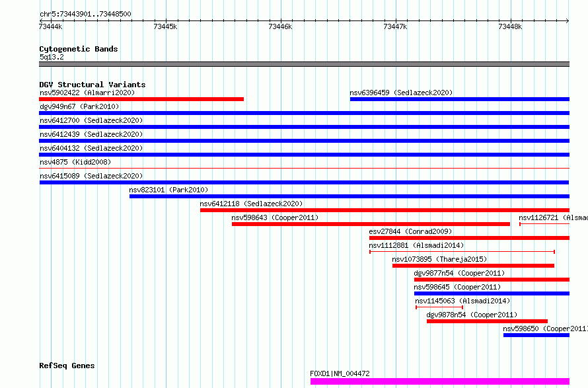Click the DGV Structural Variants track title
The image size is (588, 388).
[92, 85]
